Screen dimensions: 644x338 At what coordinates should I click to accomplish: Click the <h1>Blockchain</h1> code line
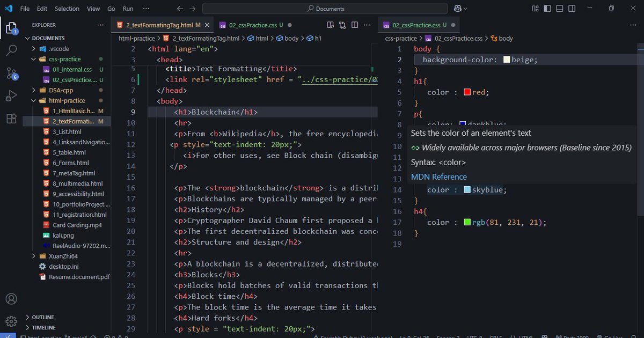coord(216,112)
